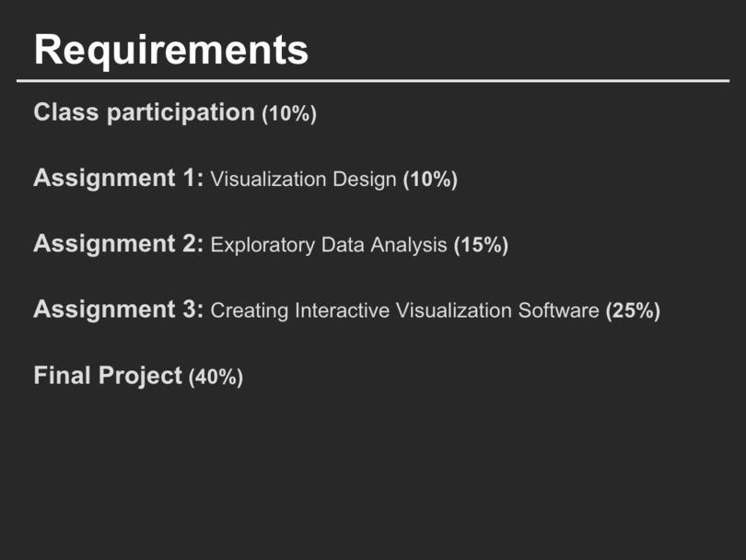Click the (10%) after Visualization Design
The height and width of the screenshot is (560, 746).
pos(430,180)
